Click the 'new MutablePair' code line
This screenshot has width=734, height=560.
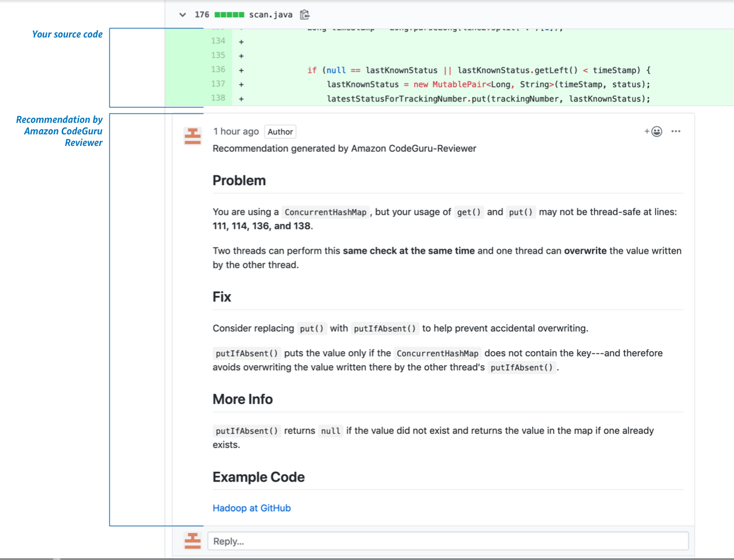[488, 85]
